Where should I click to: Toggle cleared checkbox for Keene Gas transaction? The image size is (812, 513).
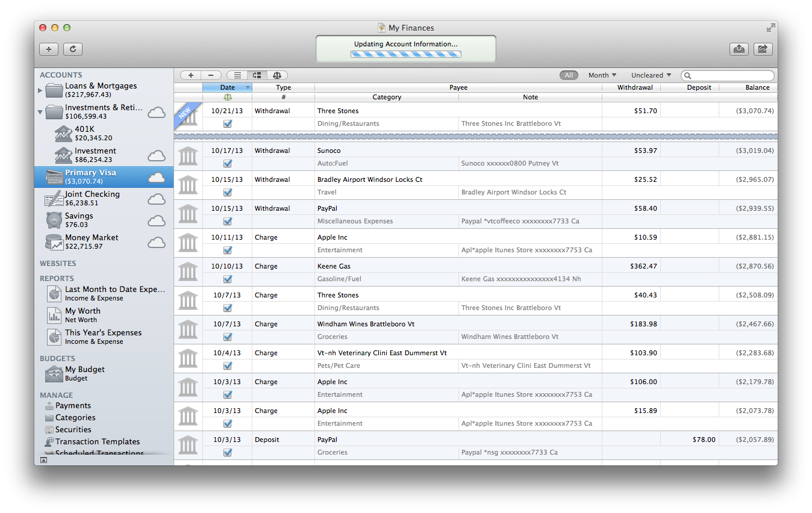point(228,279)
